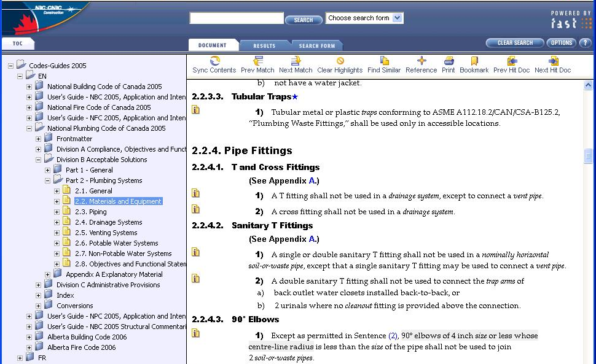Select the TOC tab
The height and width of the screenshot is (364, 596).
(18, 43)
